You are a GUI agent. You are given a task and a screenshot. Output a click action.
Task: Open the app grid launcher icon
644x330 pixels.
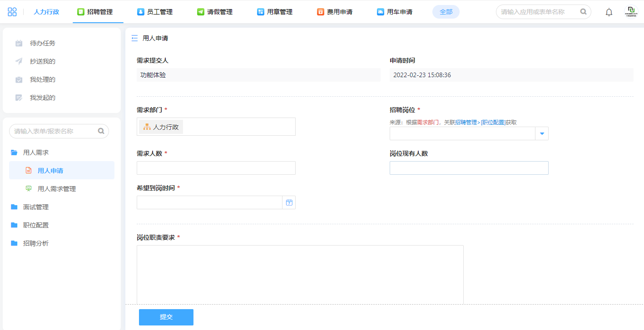12,12
